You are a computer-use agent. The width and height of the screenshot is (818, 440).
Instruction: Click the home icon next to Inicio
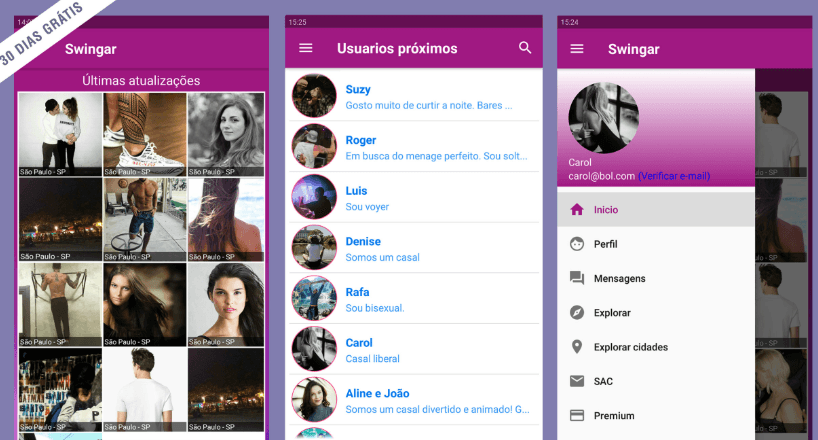576,209
